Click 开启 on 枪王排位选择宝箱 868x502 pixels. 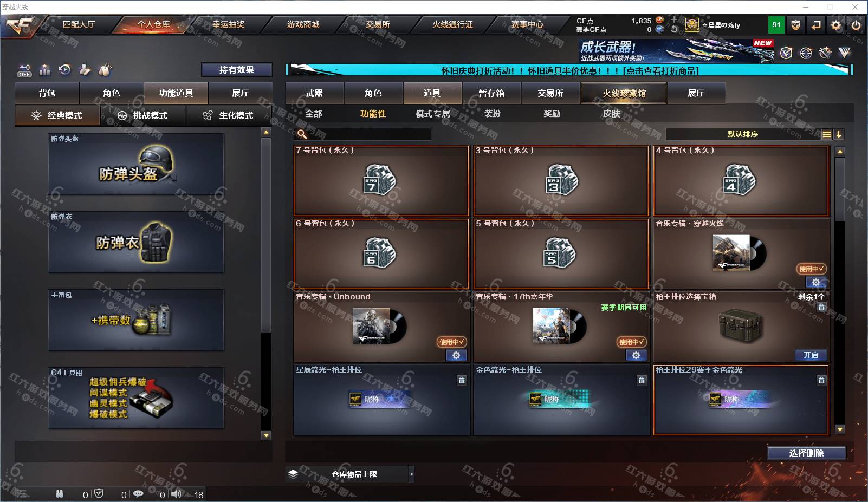pos(811,355)
